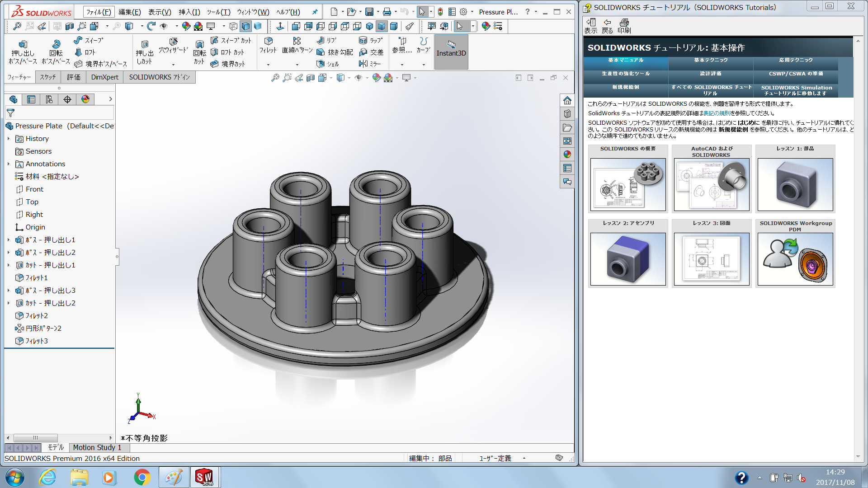
Task: Select the Revolved Boss/Base tool
Action: 56,52
